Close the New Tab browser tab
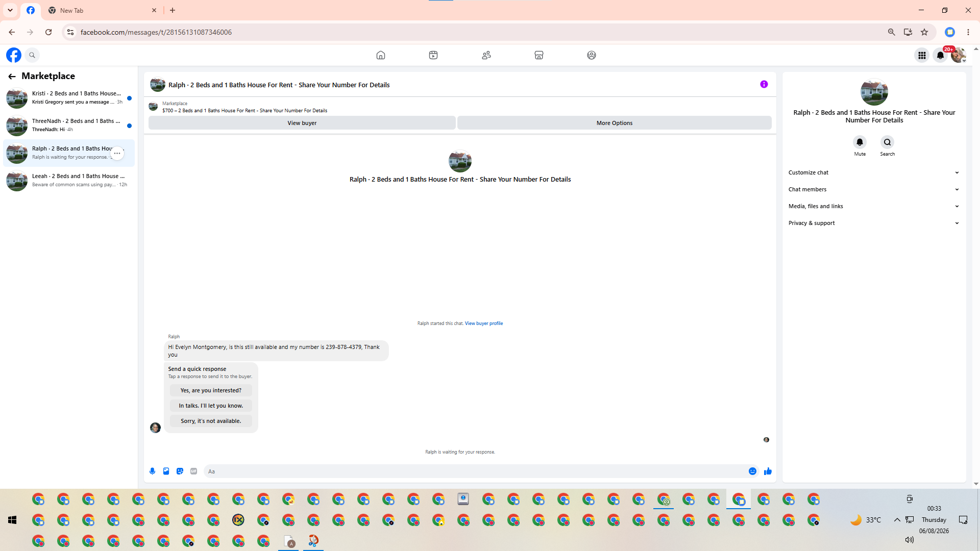 pyautogui.click(x=154, y=10)
